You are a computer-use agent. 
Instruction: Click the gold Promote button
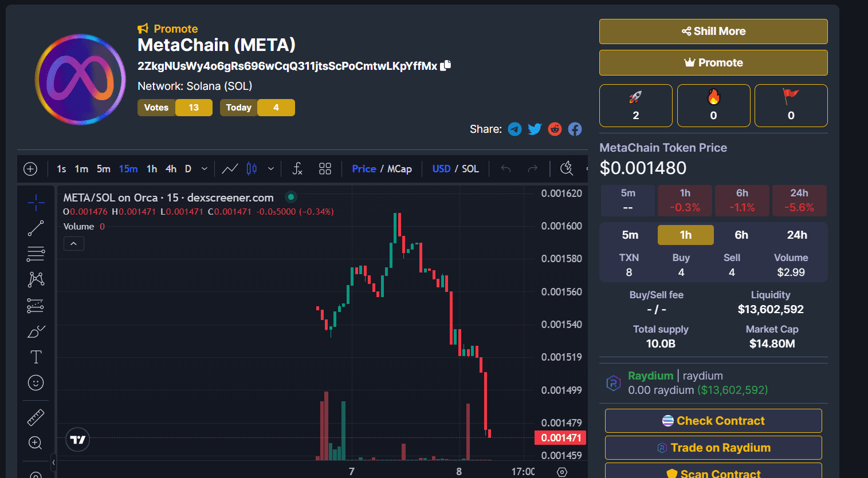point(713,62)
